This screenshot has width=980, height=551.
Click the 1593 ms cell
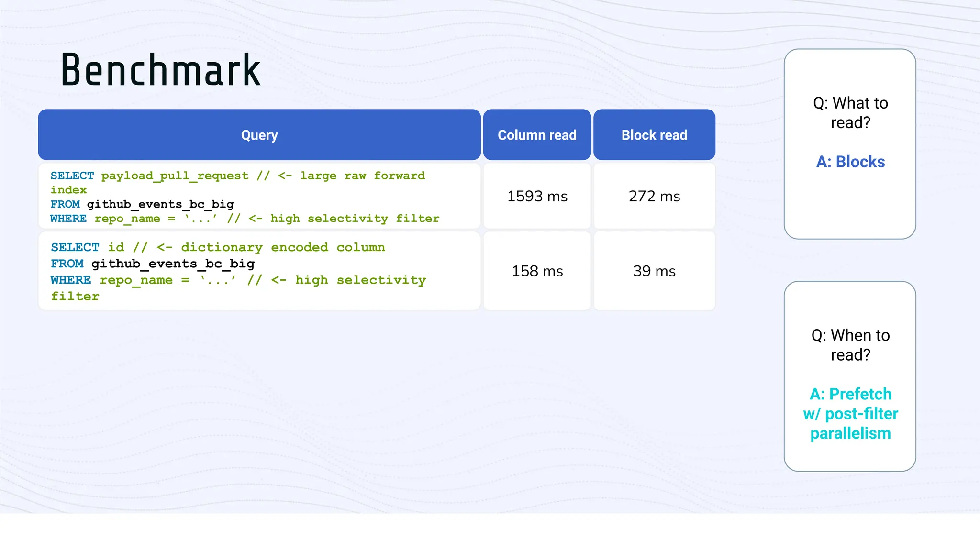click(537, 196)
